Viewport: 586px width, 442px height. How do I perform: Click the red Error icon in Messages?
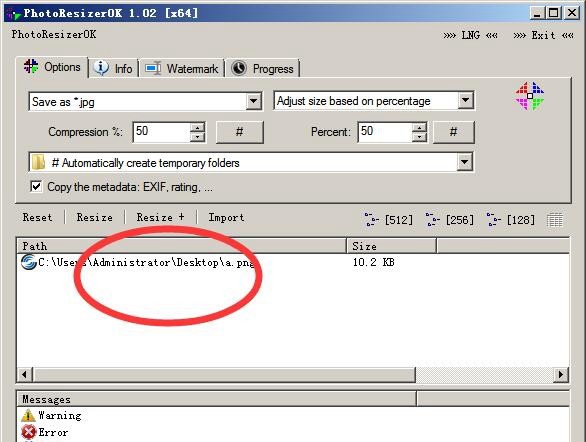click(28, 432)
